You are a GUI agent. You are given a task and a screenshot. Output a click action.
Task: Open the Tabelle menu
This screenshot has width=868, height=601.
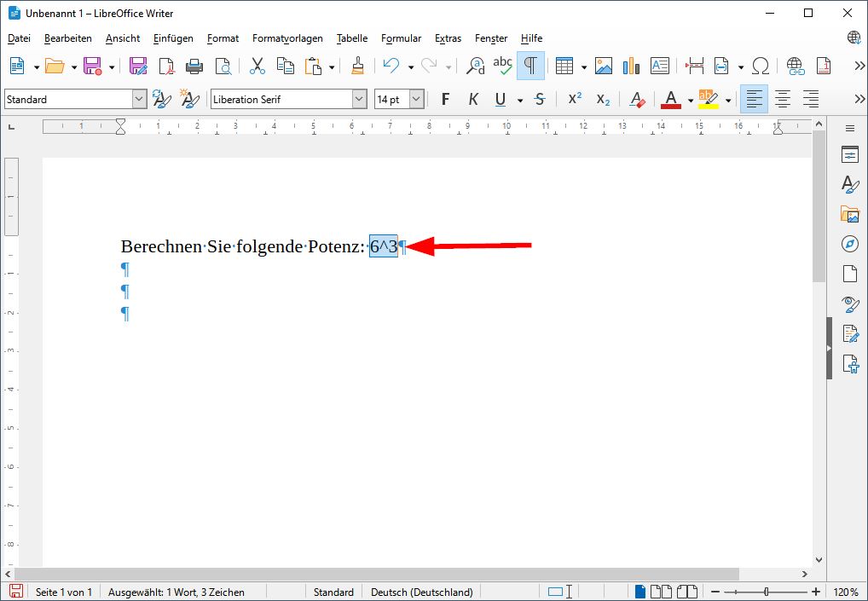(x=351, y=38)
